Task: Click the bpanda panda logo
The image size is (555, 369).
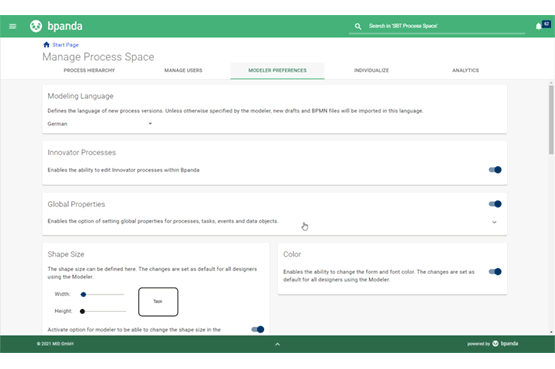Action: (x=36, y=26)
